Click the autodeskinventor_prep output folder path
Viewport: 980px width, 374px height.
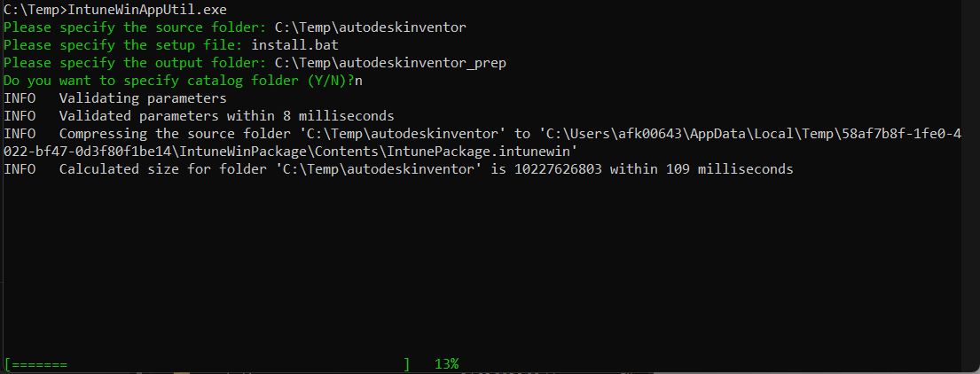[x=390, y=63]
